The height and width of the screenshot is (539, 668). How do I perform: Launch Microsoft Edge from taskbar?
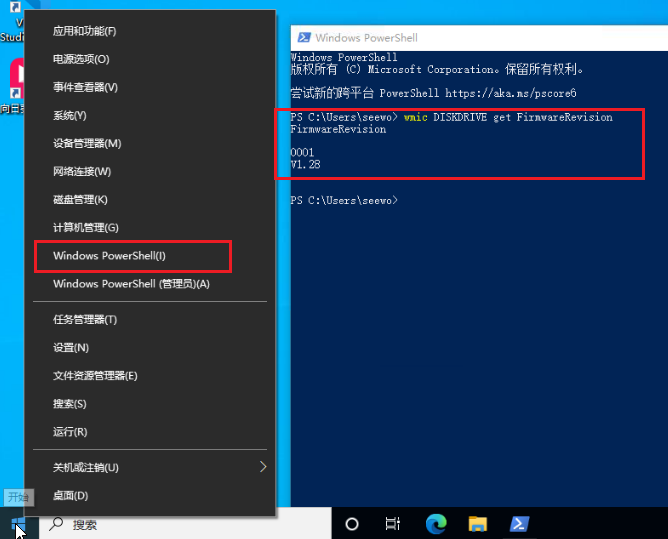[x=436, y=524]
